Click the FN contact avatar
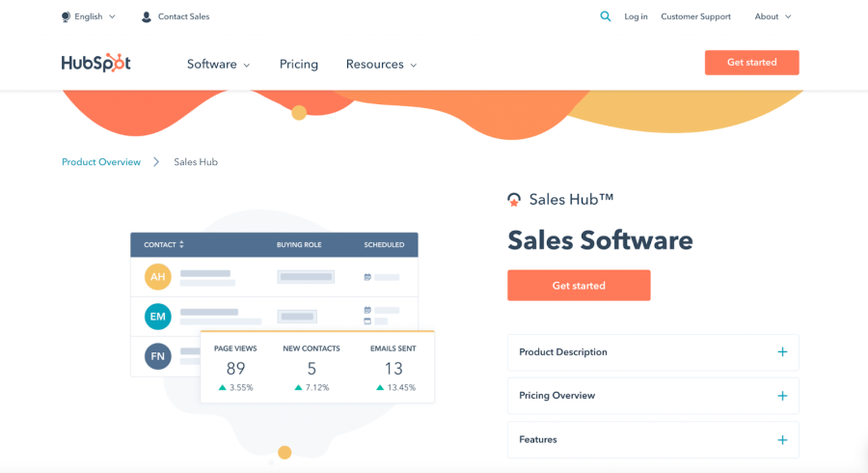 coord(158,356)
